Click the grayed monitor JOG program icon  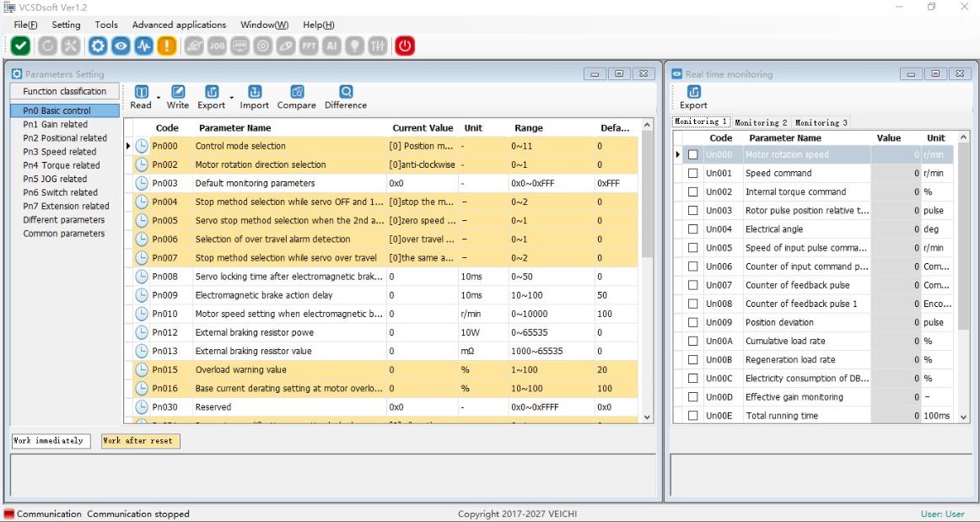pos(240,46)
